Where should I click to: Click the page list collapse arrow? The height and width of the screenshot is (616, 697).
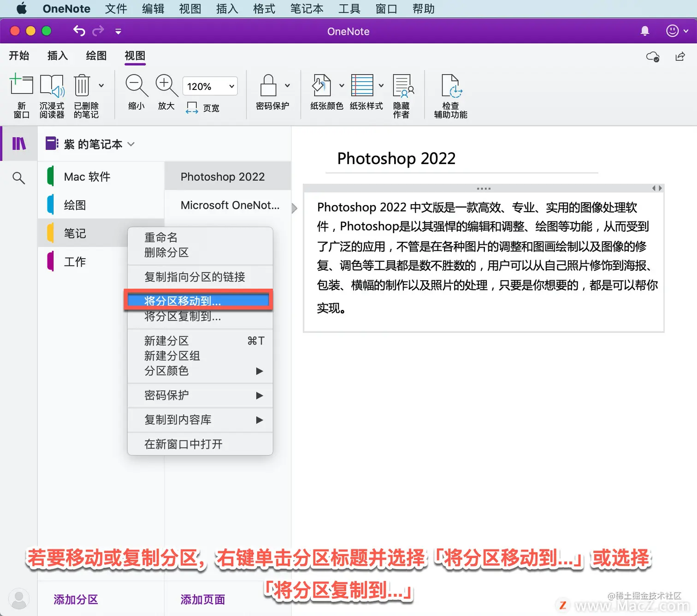(295, 208)
